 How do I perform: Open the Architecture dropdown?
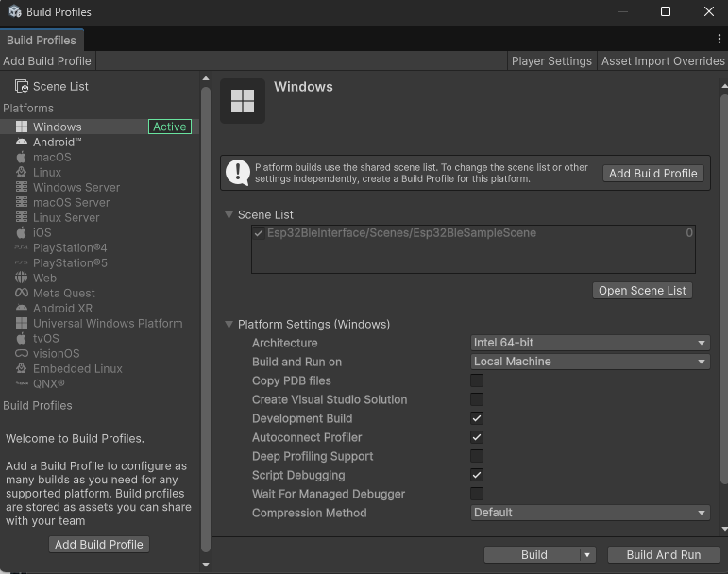(x=590, y=343)
